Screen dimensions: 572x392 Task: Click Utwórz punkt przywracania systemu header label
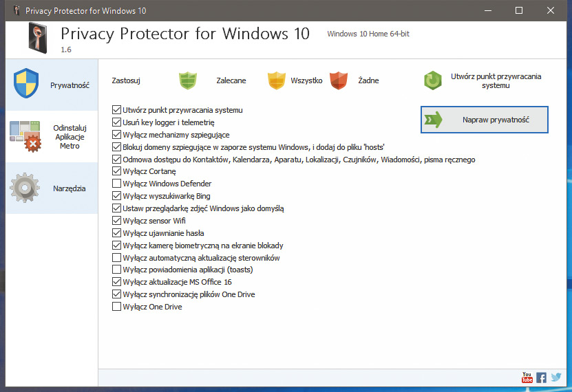pos(496,81)
